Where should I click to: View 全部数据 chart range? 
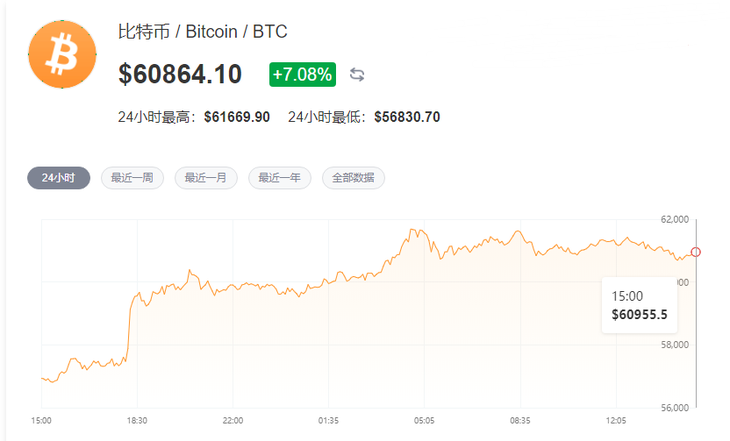coord(353,178)
